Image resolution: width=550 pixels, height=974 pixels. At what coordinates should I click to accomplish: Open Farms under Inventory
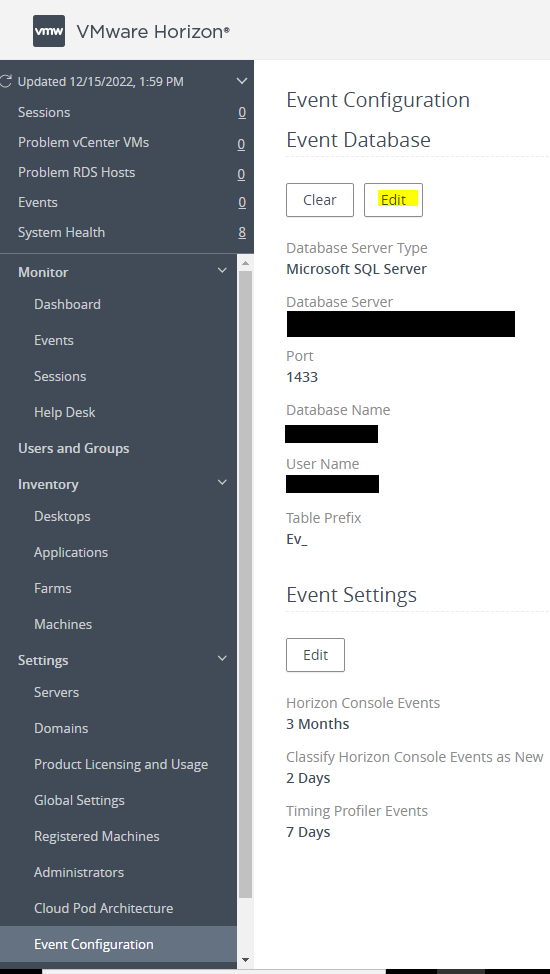(x=52, y=588)
